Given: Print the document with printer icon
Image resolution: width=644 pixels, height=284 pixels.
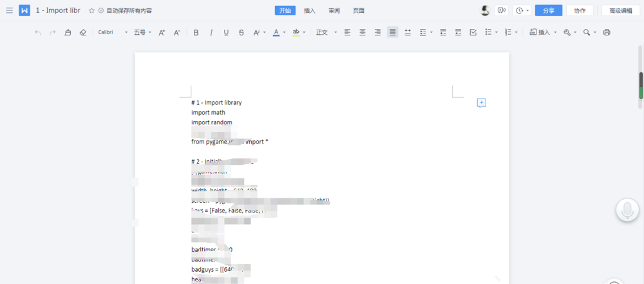Looking at the screenshot, I should coord(607,32).
